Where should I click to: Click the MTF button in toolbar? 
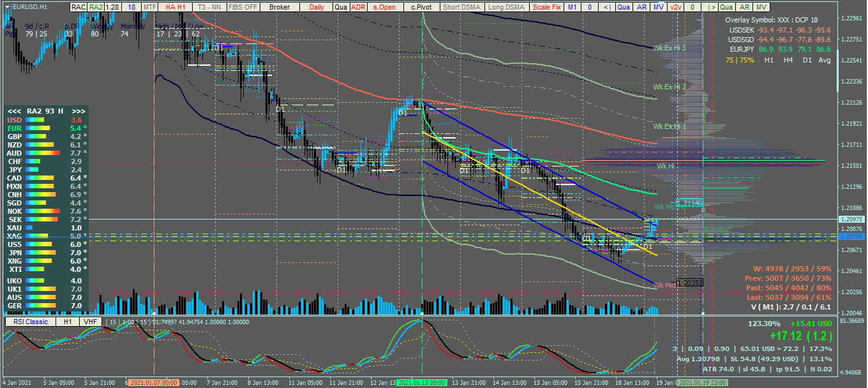149,7
